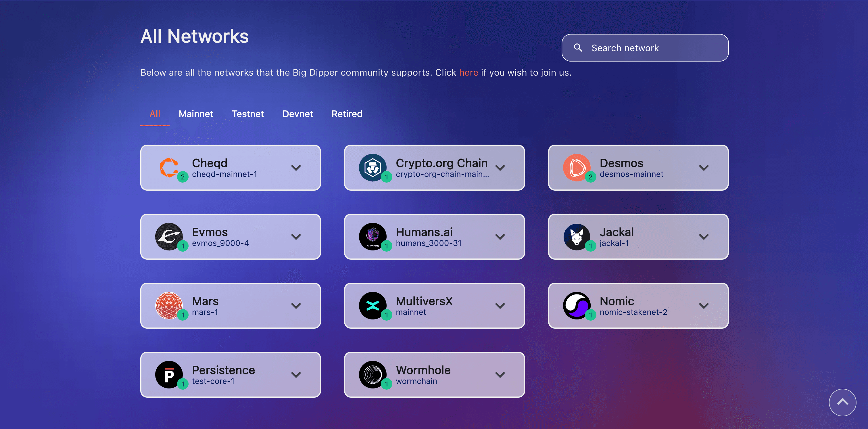Click the green badge on Evmos
This screenshot has height=429, width=868.
click(183, 246)
